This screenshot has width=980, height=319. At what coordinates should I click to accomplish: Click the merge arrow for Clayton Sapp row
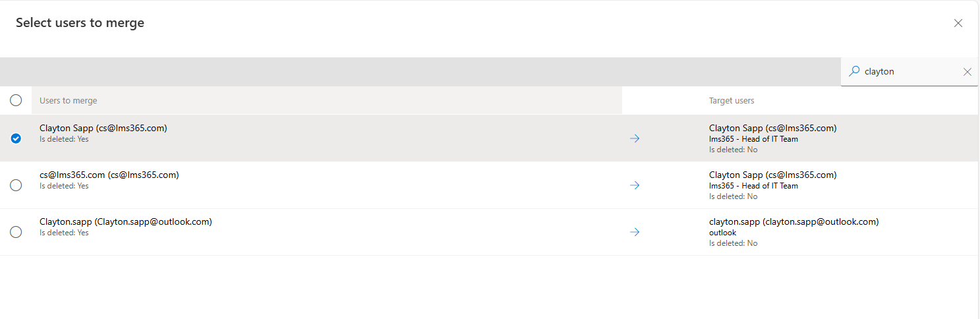coord(635,138)
